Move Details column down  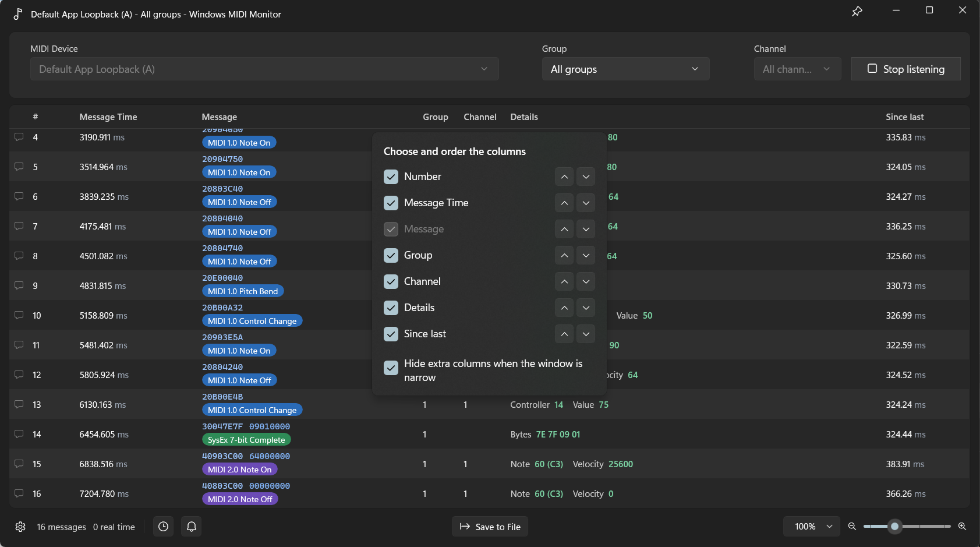pyautogui.click(x=586, y=308)
